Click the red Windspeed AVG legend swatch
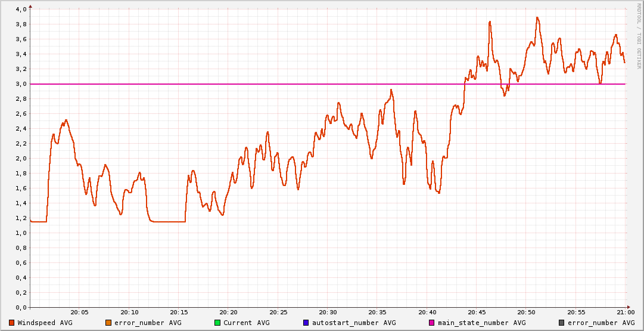 [x=12, y=323]
